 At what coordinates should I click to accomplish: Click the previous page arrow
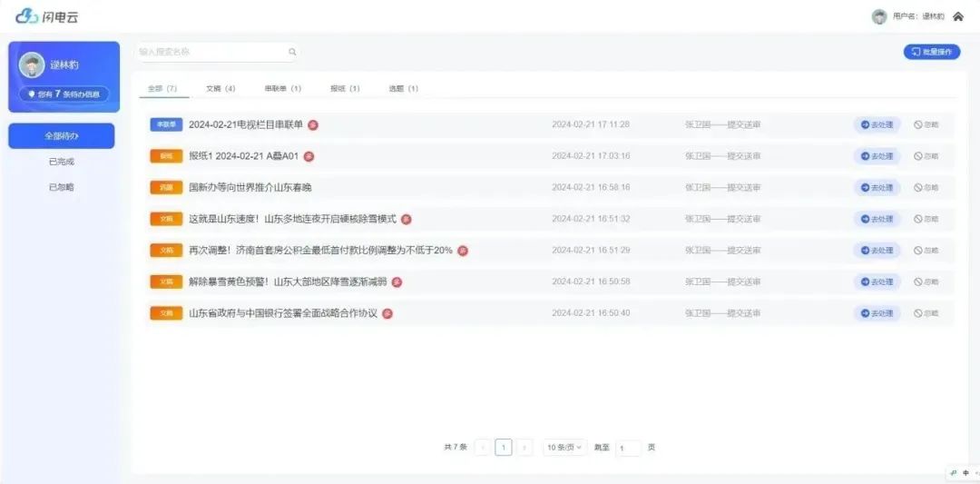coord(483,447)
